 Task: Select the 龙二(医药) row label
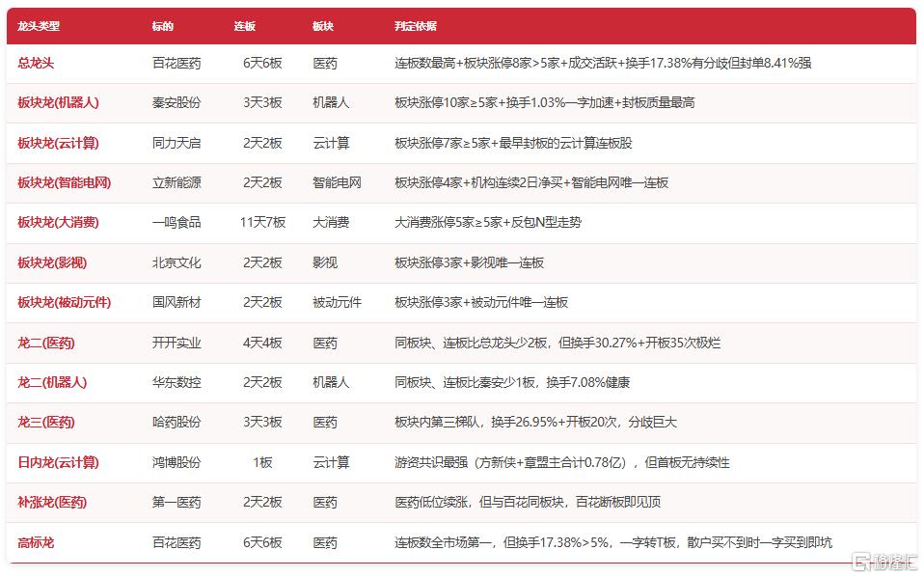[x=46, y=344]
